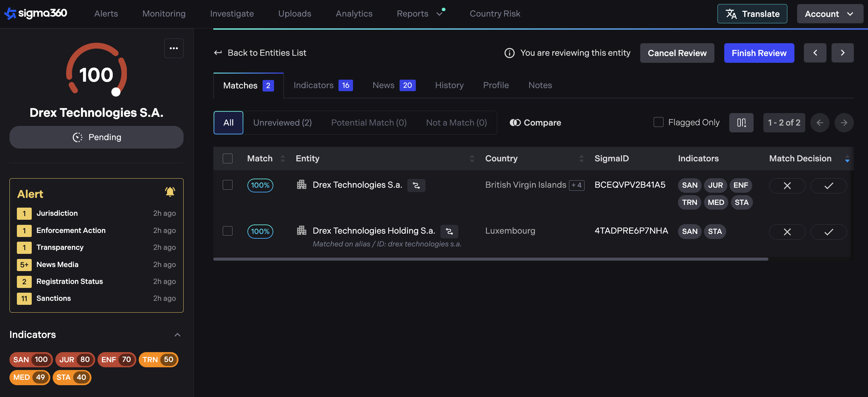
Task: Go to previous entity with left chevron
Action: 815,53
